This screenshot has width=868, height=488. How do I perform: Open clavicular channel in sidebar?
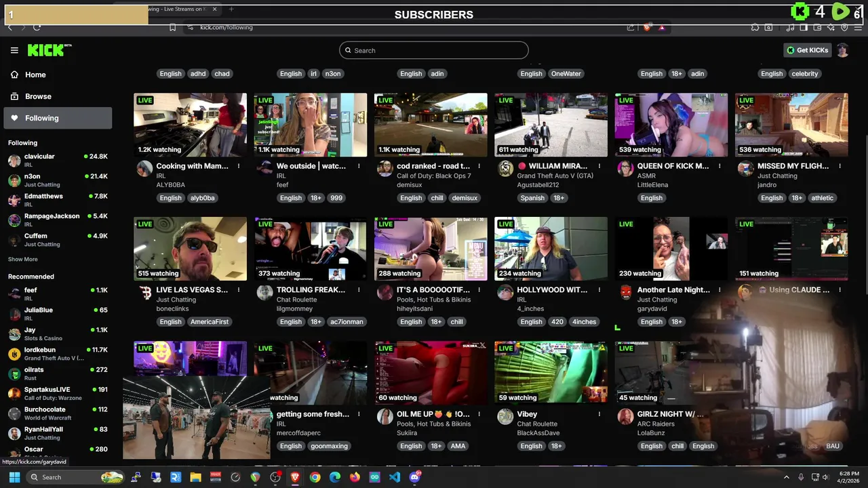coord(58,160)
